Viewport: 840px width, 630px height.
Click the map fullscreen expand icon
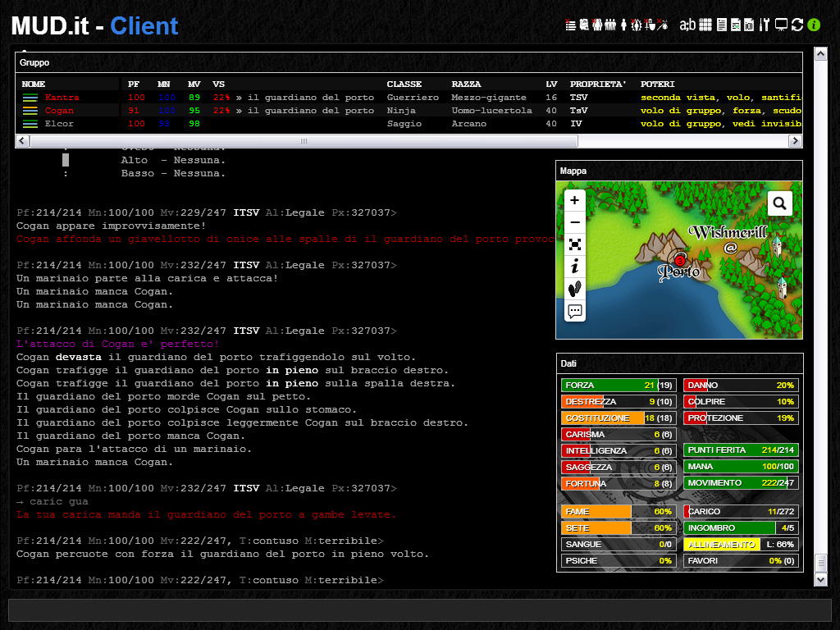575,244
